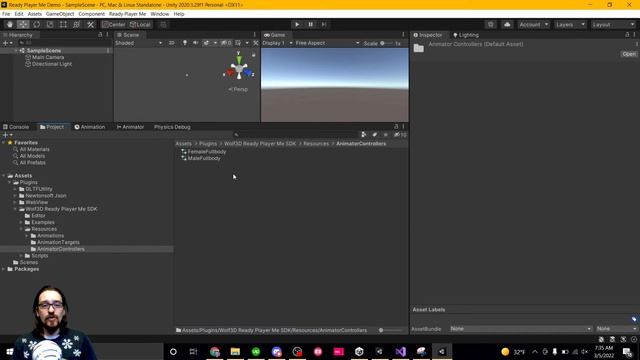Switch to the Physics Debug tab
The width and height of the screenshot is (640, 360).
pyautogui.click(x=172, y=127)
